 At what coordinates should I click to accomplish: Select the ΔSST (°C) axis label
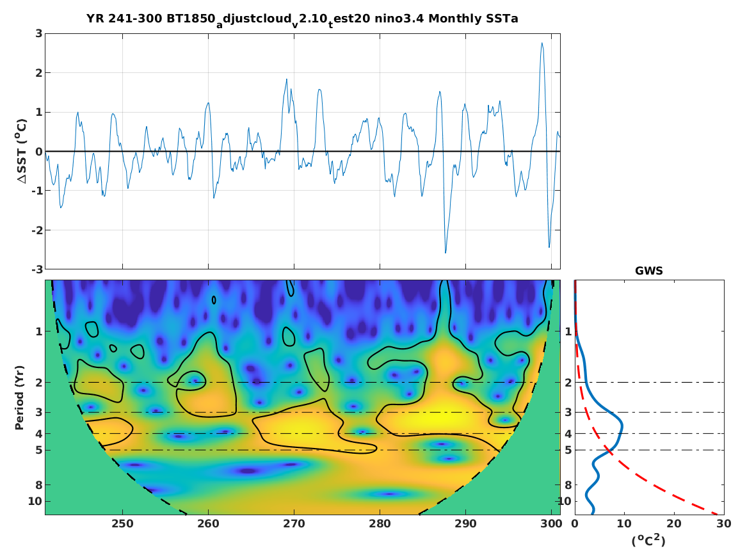tap(21, 151)
